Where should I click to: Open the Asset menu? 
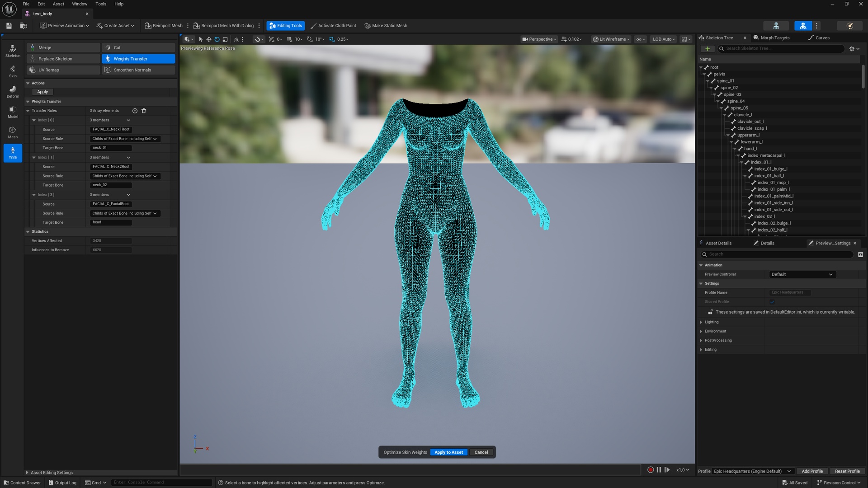click(58, 4)
